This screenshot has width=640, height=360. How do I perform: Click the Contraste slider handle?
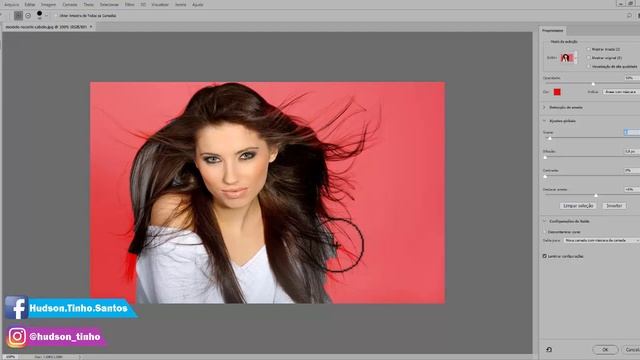point(545,176)
